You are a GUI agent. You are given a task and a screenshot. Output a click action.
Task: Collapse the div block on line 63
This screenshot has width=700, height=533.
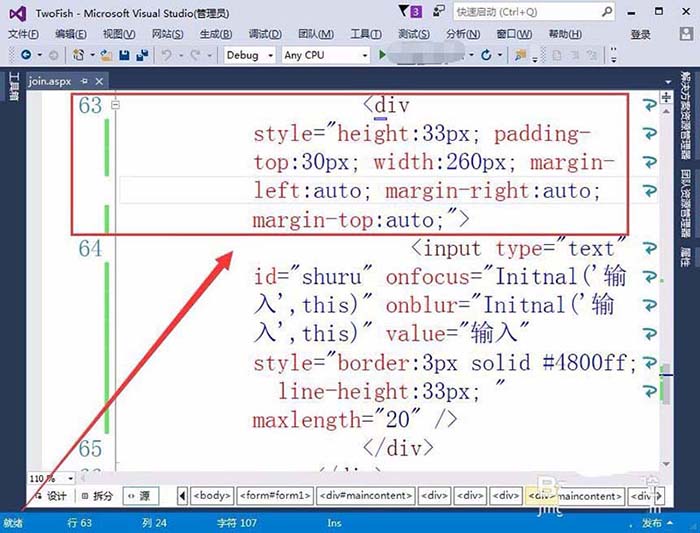(116, 105)
